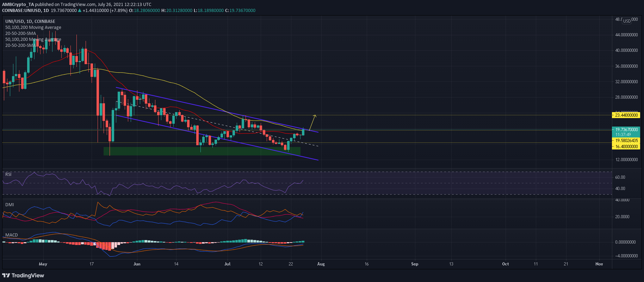
Task: Click the first 50,100,200 Moving Average legend
Action: coord(33,27)
